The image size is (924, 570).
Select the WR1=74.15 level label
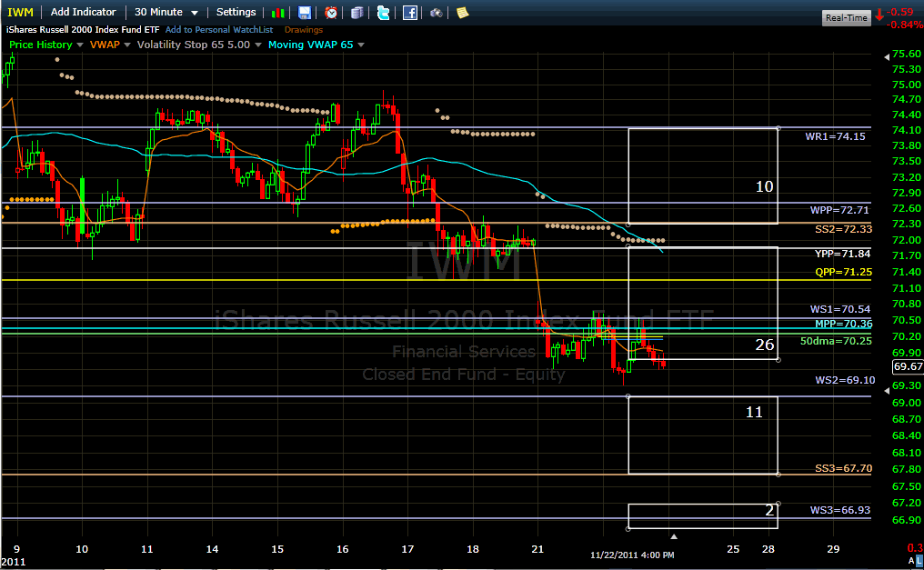click(835, 136)
